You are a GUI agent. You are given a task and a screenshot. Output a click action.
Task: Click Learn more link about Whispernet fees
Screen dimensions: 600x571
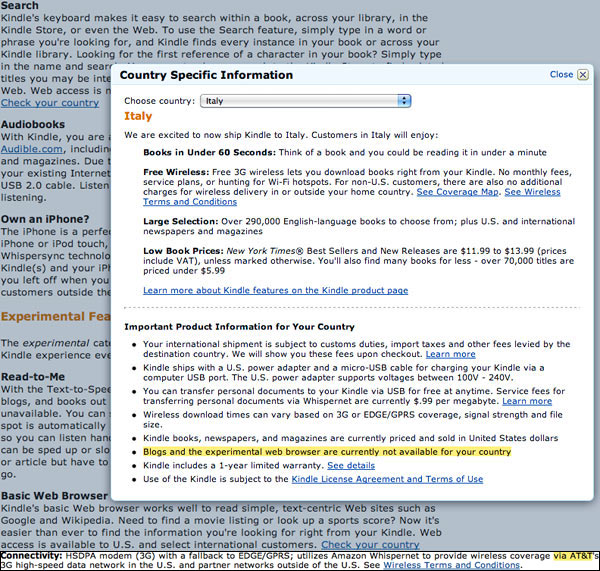527,401
